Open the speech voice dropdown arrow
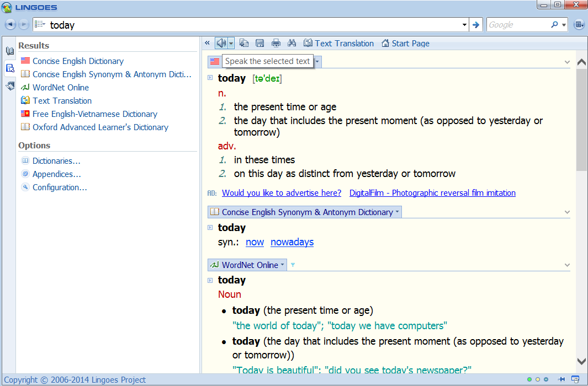Image resolution: width=588 pixels, height=386 pixels. point(231,44)
